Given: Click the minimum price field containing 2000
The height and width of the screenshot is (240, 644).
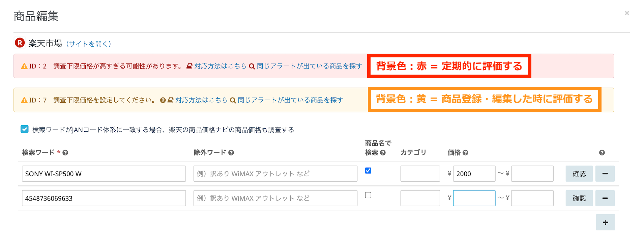Looking at the screenshot, I should tap(474, 174).
